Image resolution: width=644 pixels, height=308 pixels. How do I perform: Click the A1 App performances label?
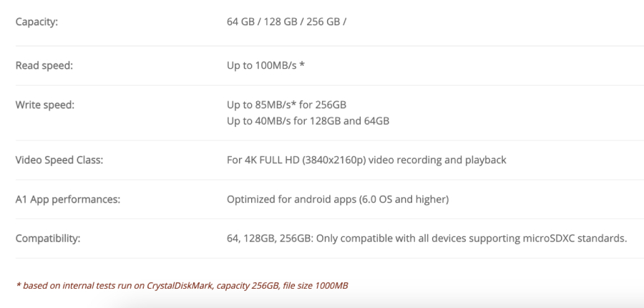pos(67,198)
